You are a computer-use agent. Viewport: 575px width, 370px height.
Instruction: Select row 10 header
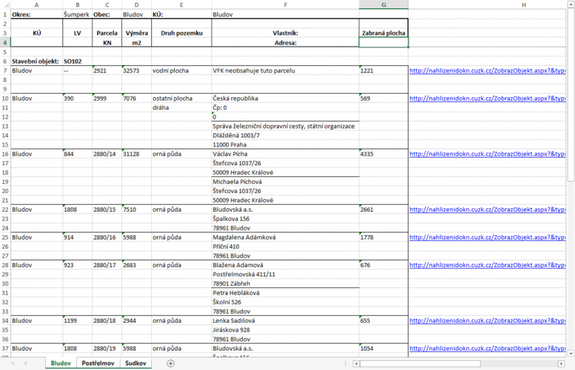click(x=5, y=98)
